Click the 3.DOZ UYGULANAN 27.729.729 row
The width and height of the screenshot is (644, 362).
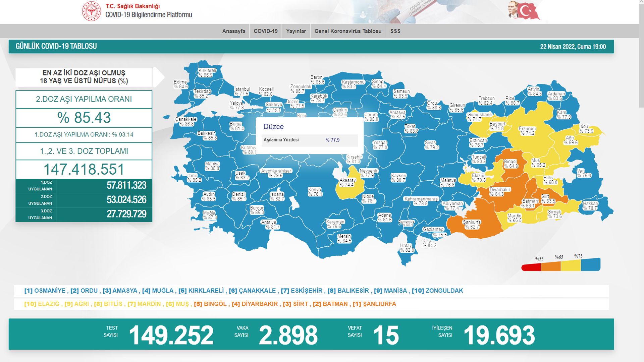[84, 214]
